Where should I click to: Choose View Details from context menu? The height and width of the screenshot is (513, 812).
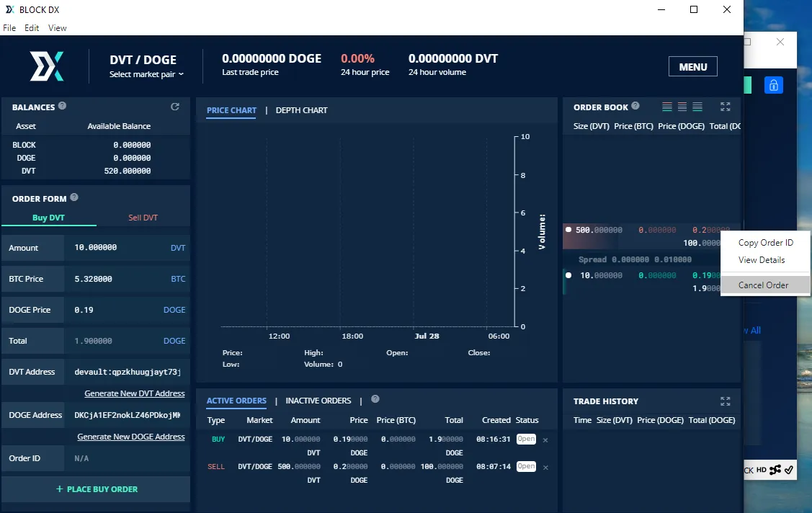(x=765, y=260)
